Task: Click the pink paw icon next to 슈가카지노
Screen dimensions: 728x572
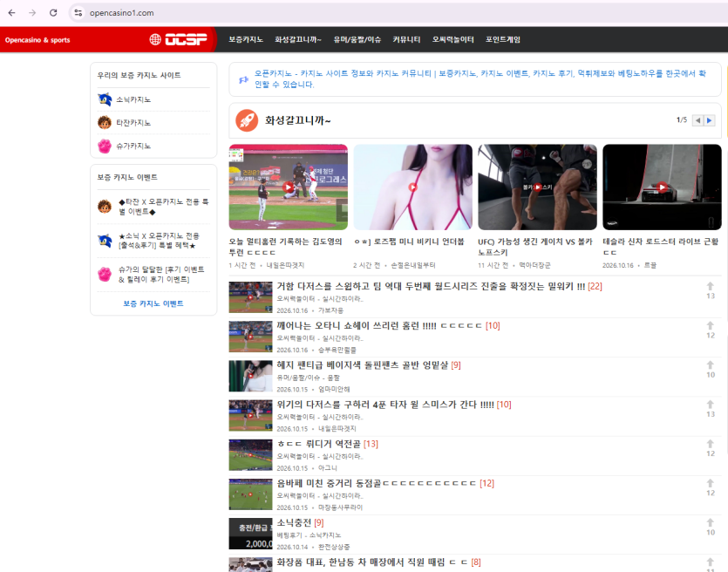Action: click(x=105, y=146)
